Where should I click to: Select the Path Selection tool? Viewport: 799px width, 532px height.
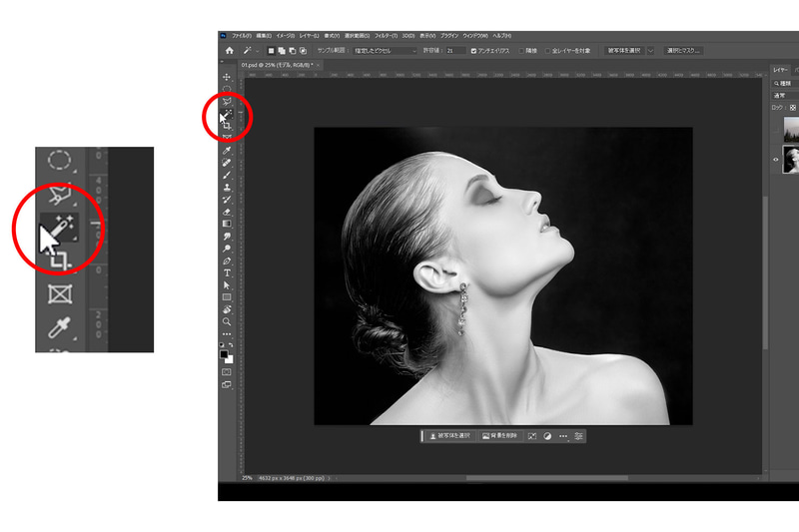pos(227,285)
